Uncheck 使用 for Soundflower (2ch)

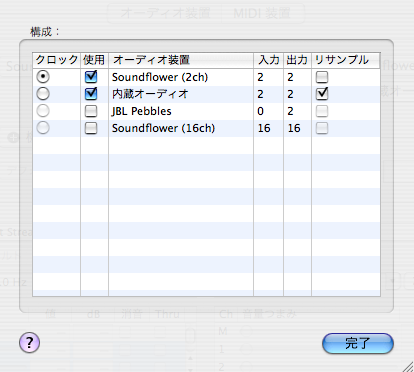(91, 77)
